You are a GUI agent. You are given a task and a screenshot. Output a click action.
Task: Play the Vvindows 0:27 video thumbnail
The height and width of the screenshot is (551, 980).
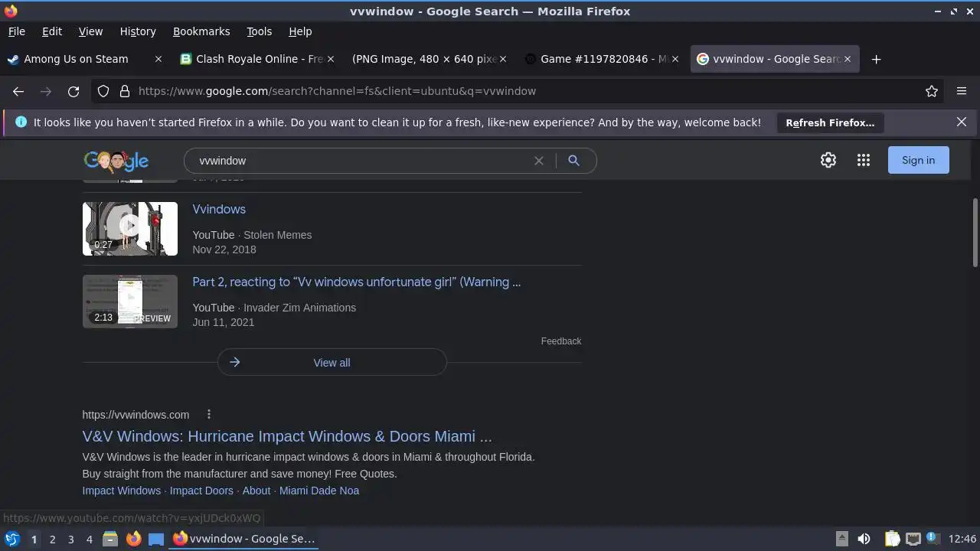(x=130, y=229)
